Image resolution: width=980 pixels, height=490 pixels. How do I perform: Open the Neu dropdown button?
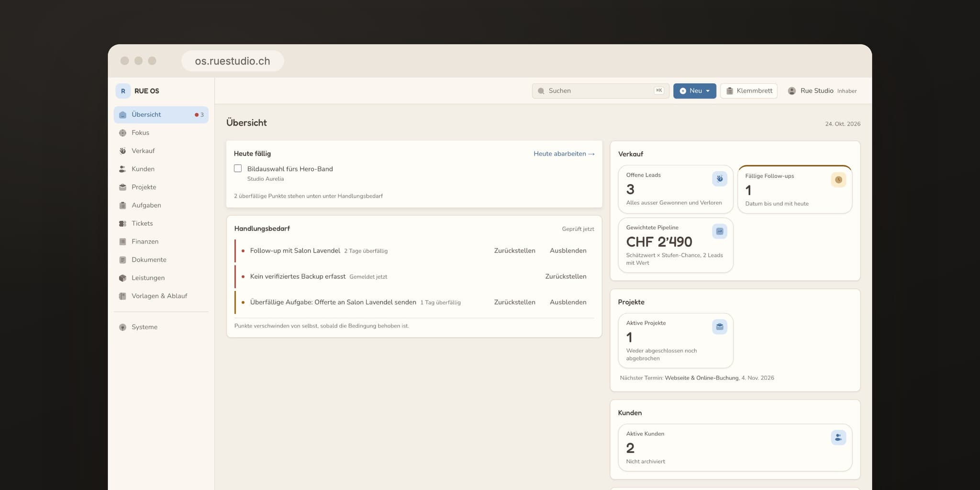point(695,91)
